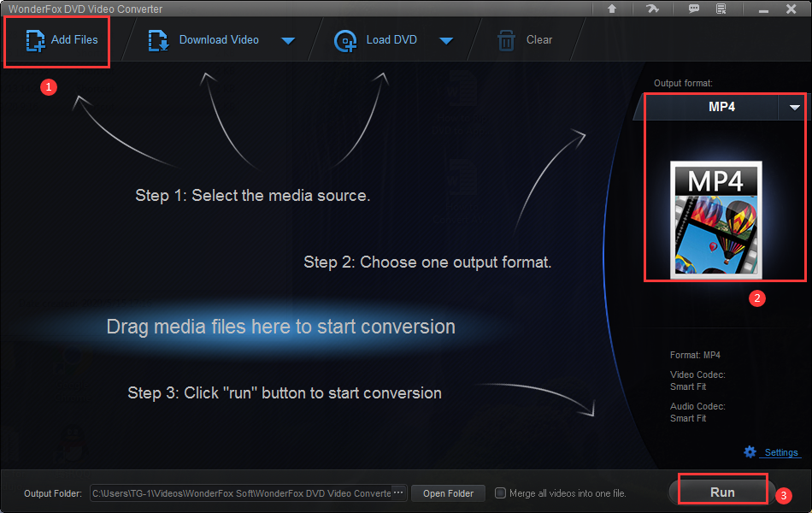This screenshot has height=513, width=812.
Task: Expand the Download Video dropdown arrow
Action: [x=288, y=40]
